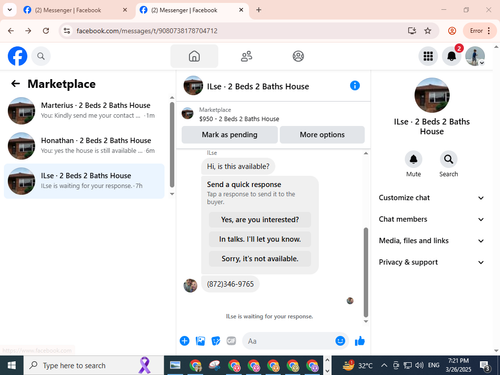Open Honathan conversation

(84, 146)
